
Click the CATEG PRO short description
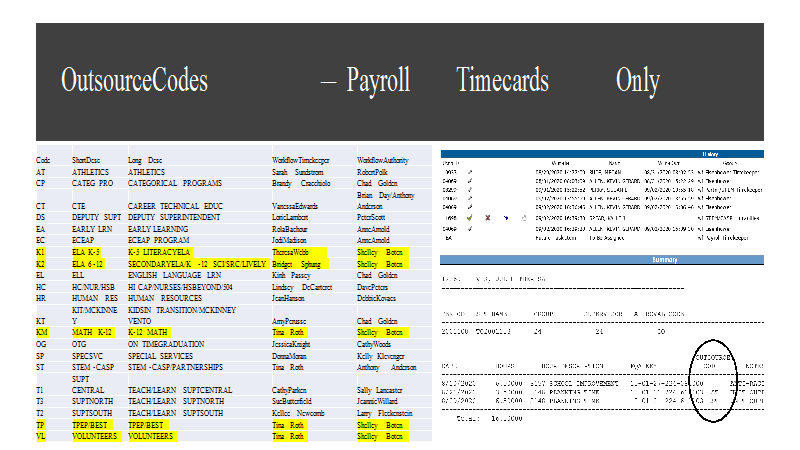(x=92, y=183)
